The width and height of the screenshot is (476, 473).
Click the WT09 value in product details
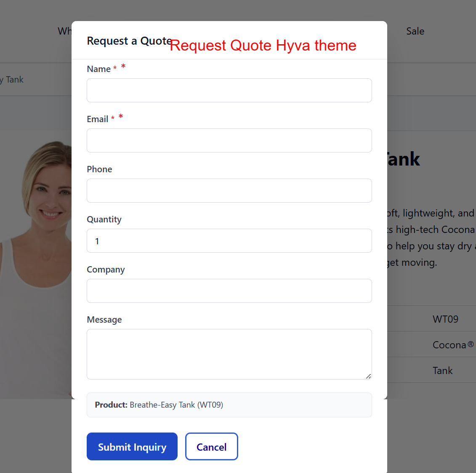click(445, 319)
